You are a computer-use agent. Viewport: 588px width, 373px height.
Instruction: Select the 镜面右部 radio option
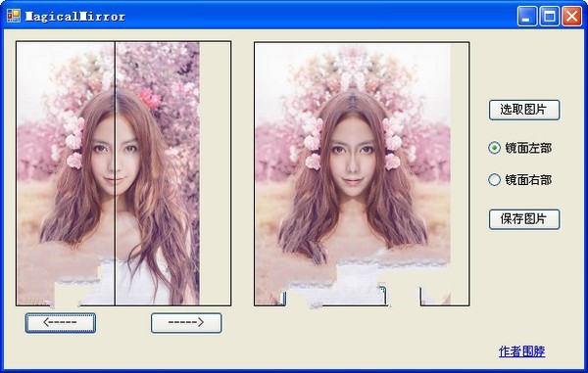click(x=520, y=180)
